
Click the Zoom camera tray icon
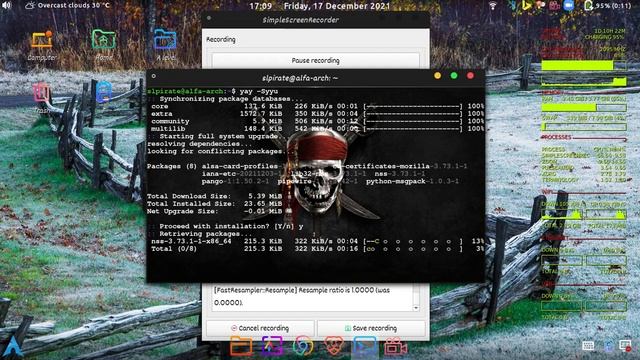click(568, 6)
